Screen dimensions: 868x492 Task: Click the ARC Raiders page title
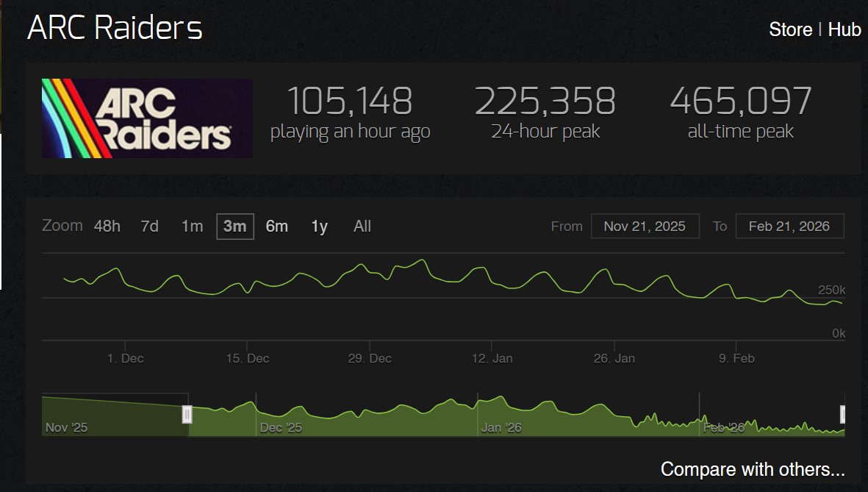[115, 28]
